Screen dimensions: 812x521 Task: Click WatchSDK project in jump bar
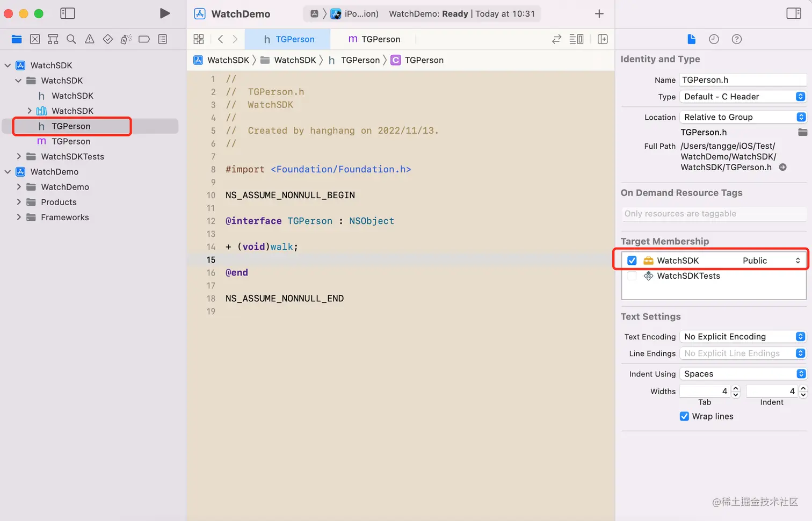click(221, 60)
